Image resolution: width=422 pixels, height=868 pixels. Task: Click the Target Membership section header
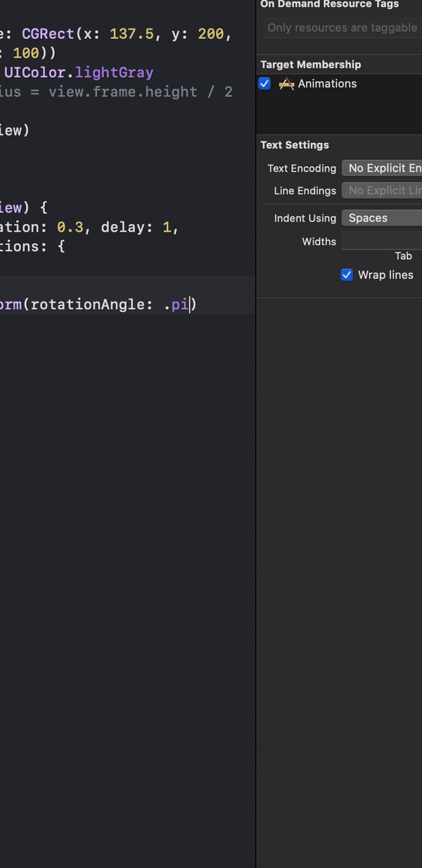point(311,65)
